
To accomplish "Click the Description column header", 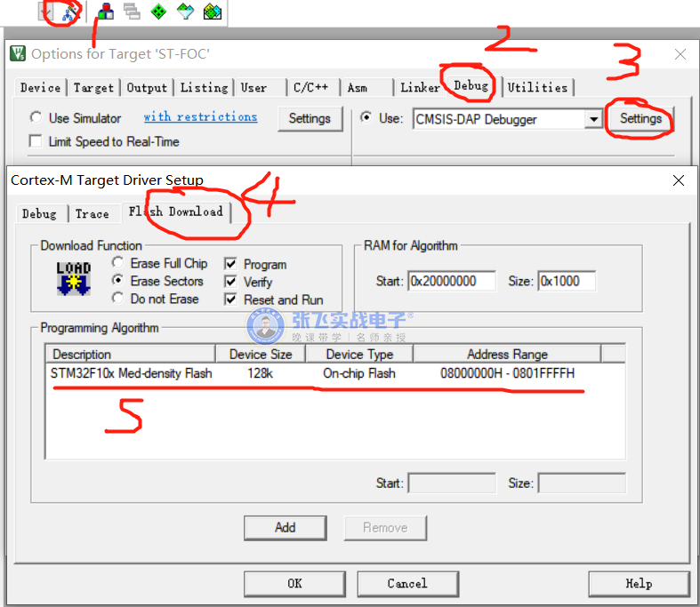I will tap(131, 354).
